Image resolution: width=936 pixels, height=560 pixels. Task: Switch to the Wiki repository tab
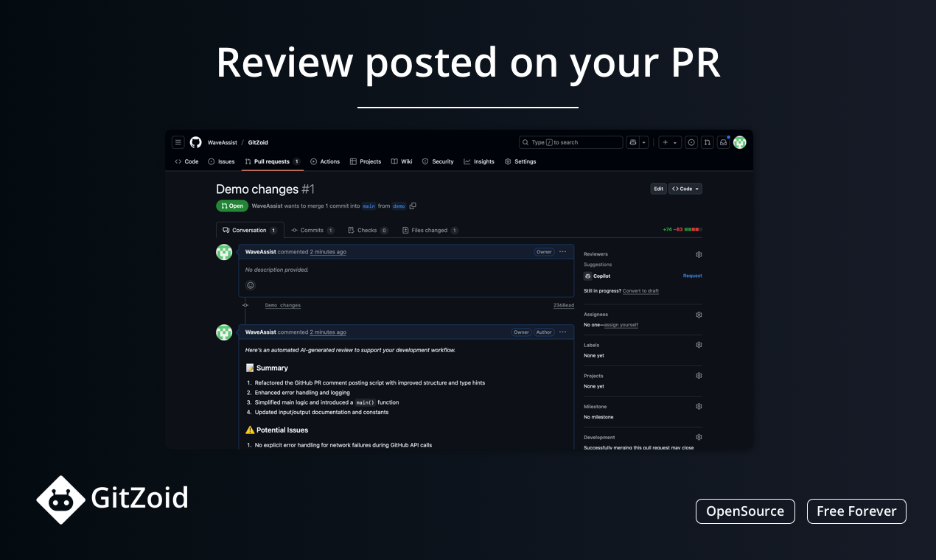(x=402, y=161)
